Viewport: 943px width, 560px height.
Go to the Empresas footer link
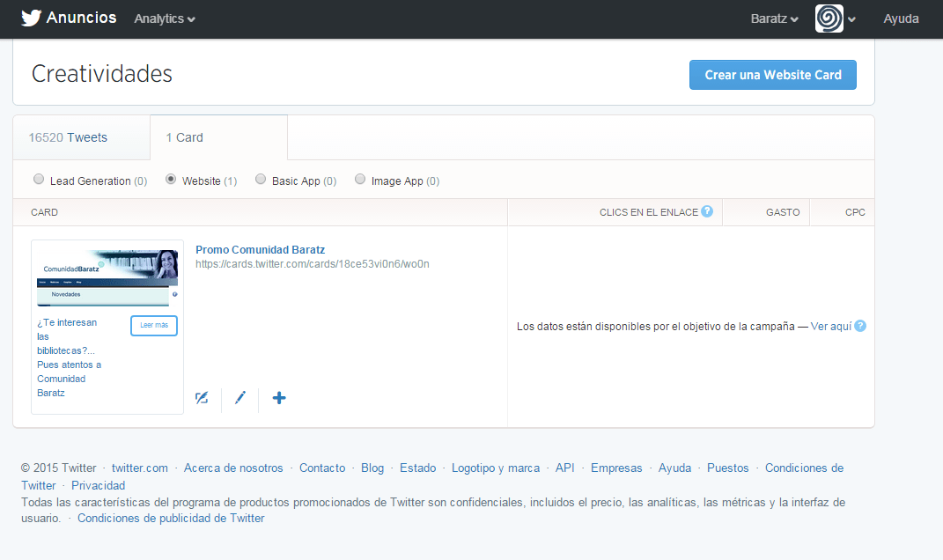pos(616,468)
